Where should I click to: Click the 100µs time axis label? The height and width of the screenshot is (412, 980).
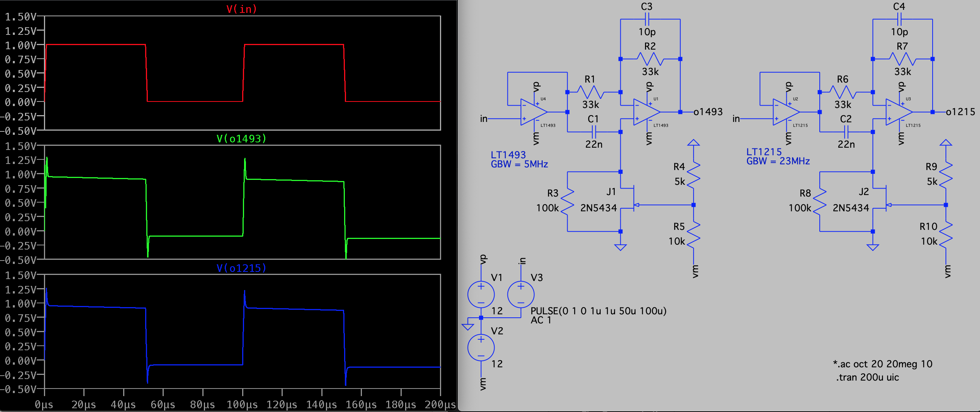click(242, 404)
